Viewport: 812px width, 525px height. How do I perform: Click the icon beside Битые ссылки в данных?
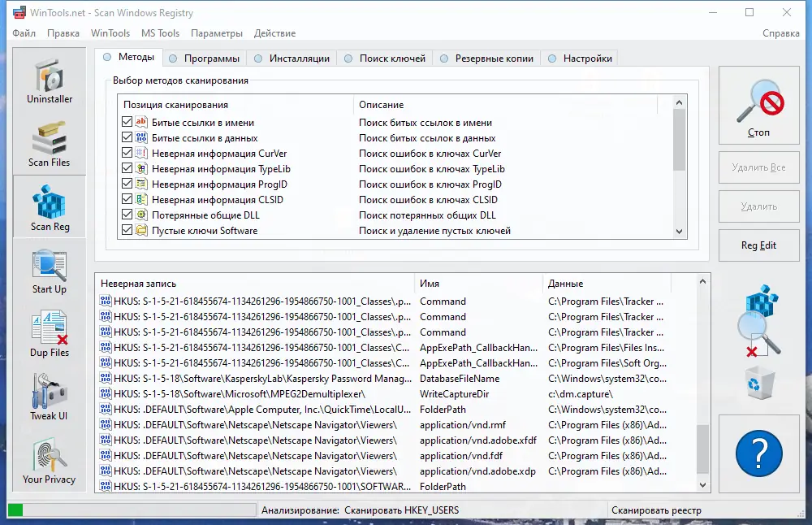pyautogui.click(x=140, y=138)
